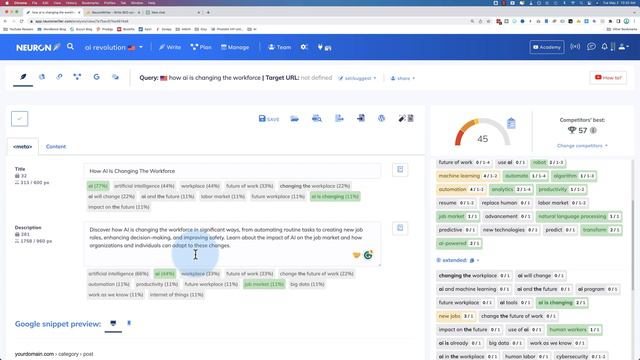The height and width of the screenshot is (360, 640).
Task: Open the node network icon tab
Action: 77,77
